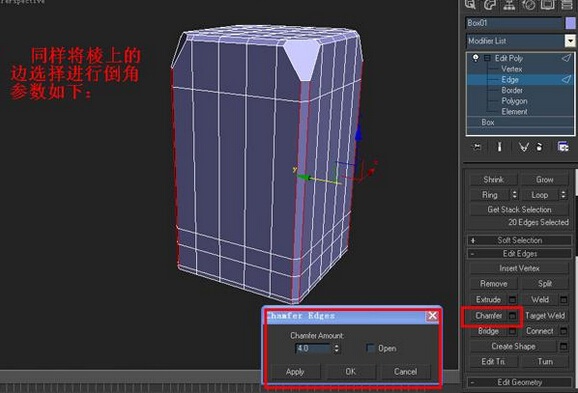Select the Edit Poly stack entry
Image resolution: width=578 pixels, height=393 pixels.
tap(509, 58)
